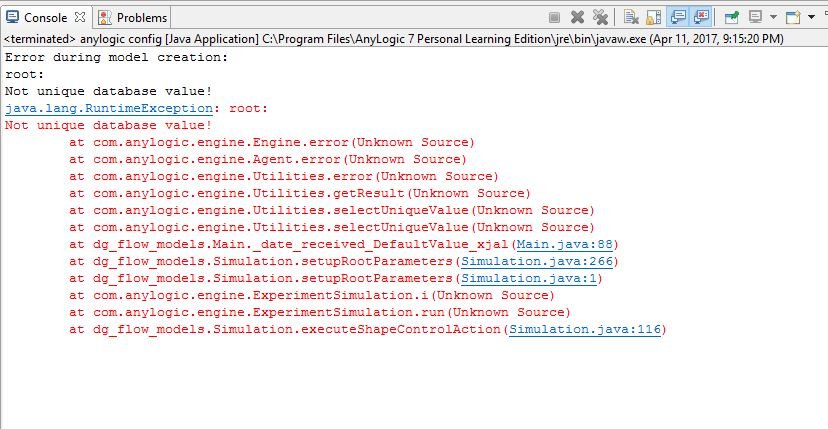The height and width of the screenshot is (429, 828).
Task: Click the 'Error during model creation:' line
Action: pos(116,57)
